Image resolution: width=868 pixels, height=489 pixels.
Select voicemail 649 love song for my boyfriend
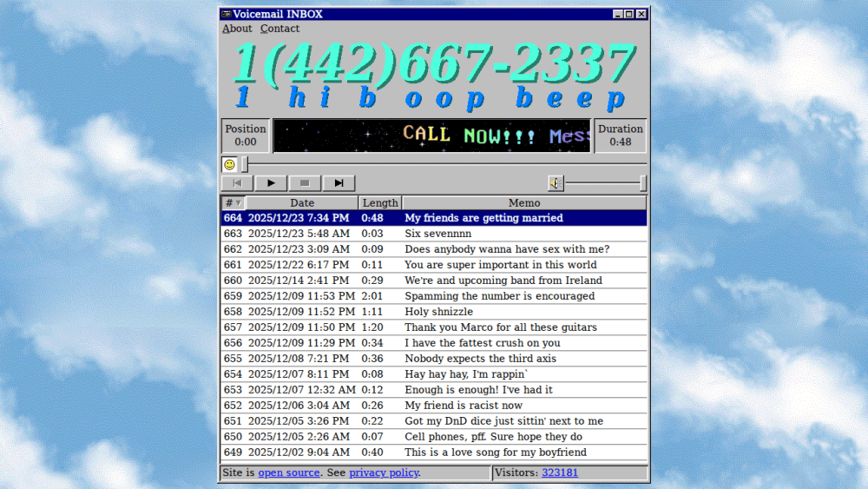point(433,453)
